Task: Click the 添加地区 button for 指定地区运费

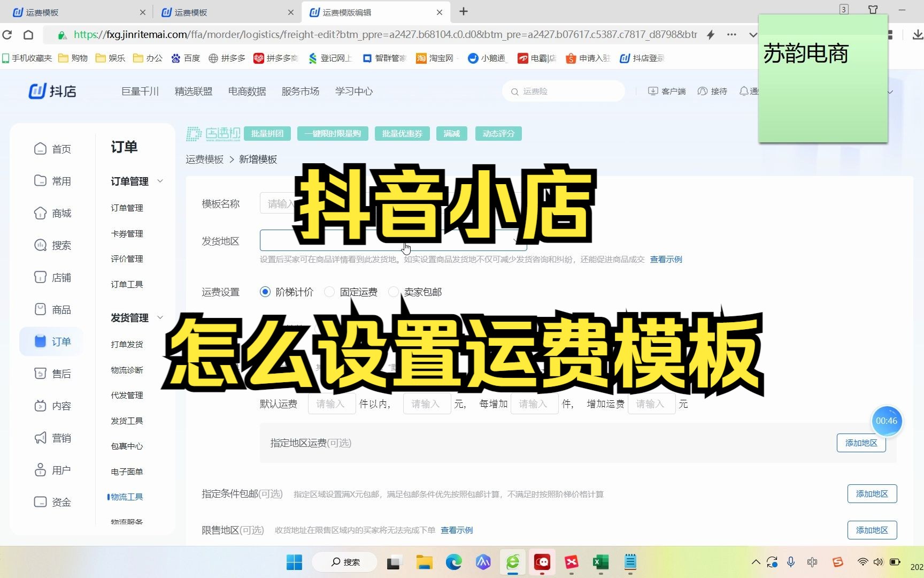Action: [x=861, y=443]
